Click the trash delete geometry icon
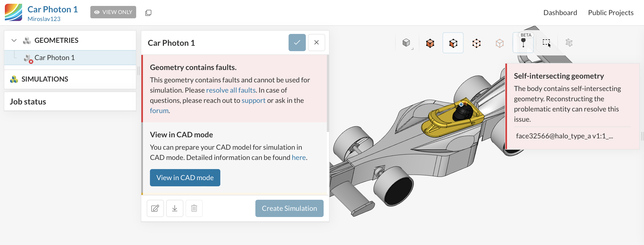The width and height of the screenshot is (644, 245). coord(194,208)
